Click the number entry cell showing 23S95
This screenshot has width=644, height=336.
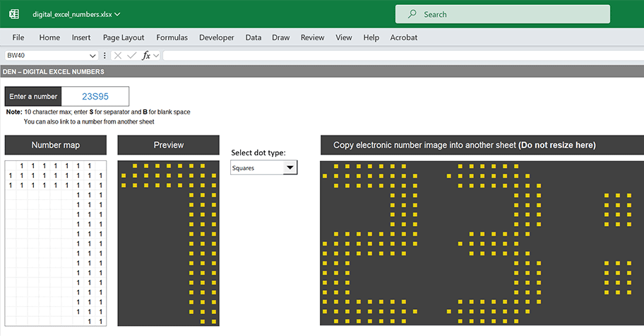click(x=95, y=97)
